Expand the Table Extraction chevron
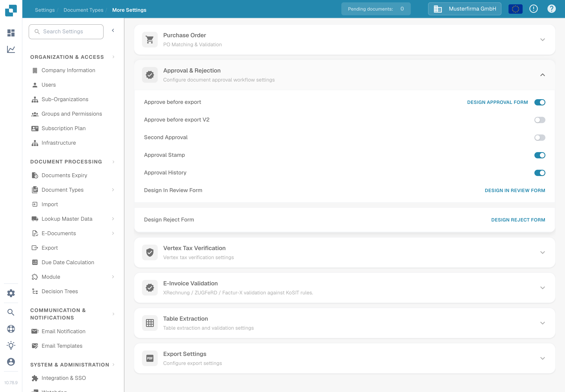This screenshot has height=392, width=565. point(542,323)
